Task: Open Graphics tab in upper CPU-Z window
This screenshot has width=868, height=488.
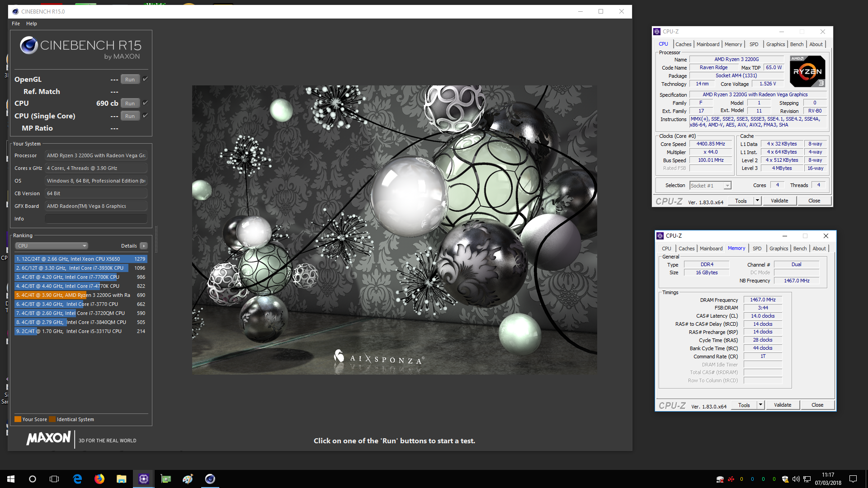Action: coord(775,44)
